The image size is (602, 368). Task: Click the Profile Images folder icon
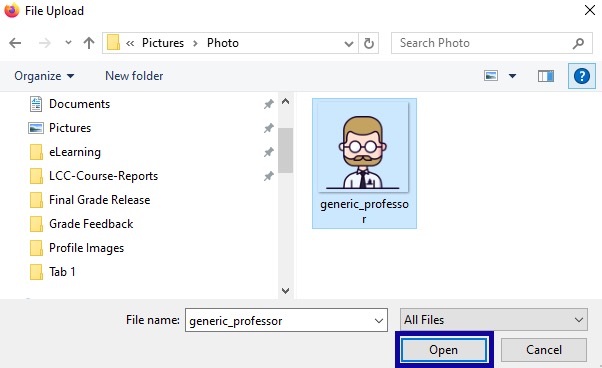tap(36, 248)
